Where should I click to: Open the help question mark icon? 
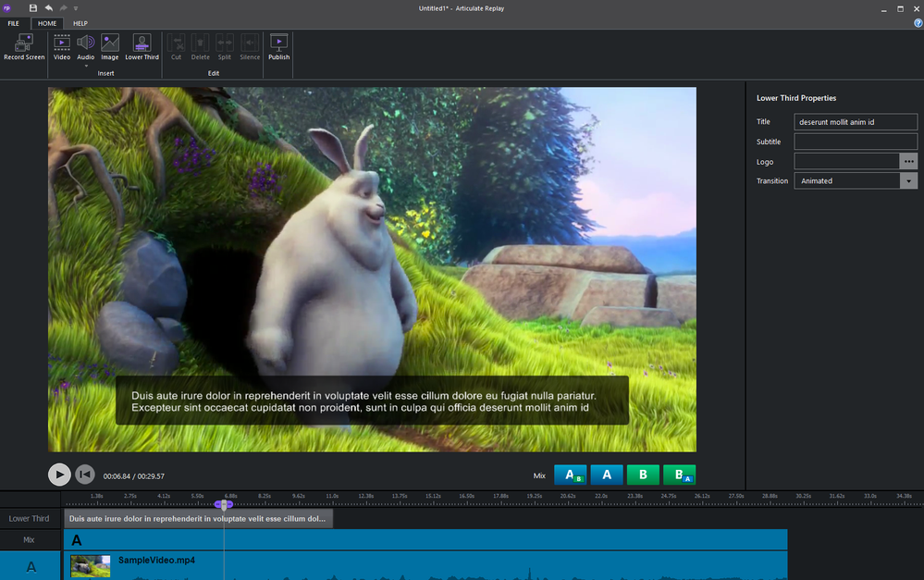point(918,23)
